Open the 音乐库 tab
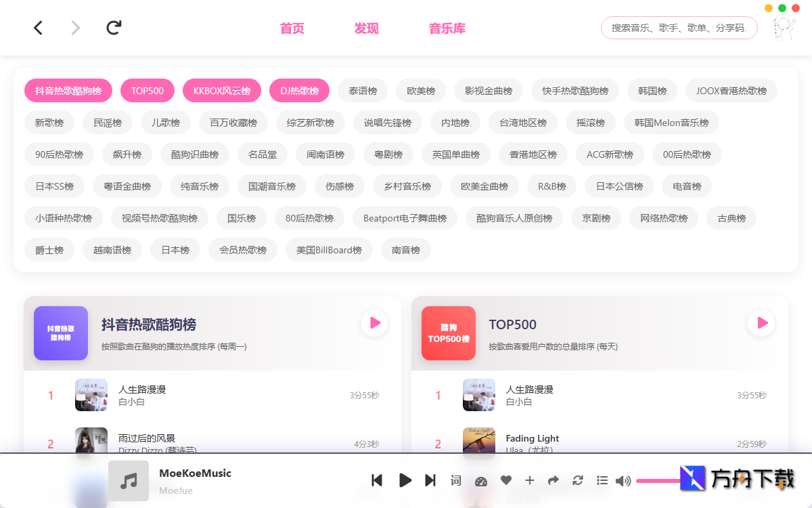Image resolution: width=812 pixels, height=508 pixels. pyautogui.click(x=447, y=28)
